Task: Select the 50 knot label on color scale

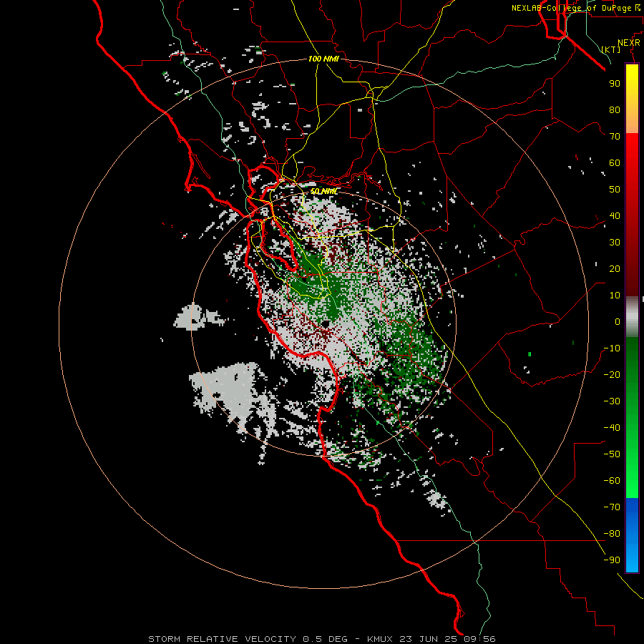Action: tap(615, 190)
